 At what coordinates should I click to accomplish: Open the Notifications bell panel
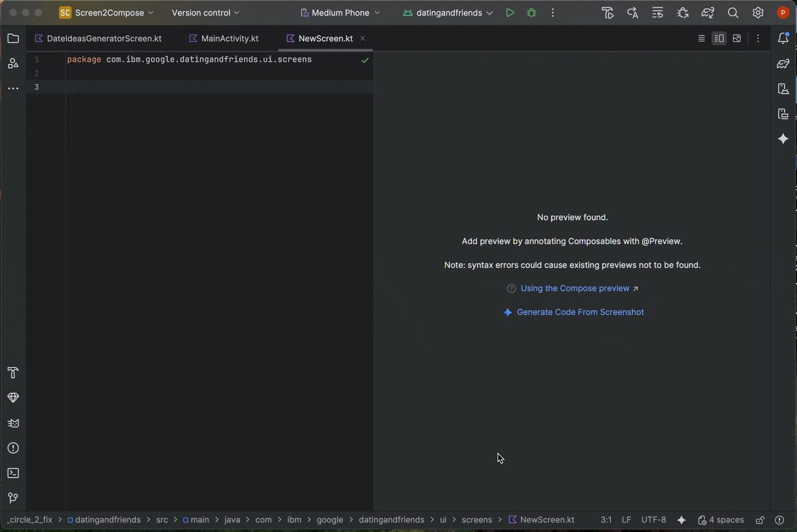(x=783, y=39)
